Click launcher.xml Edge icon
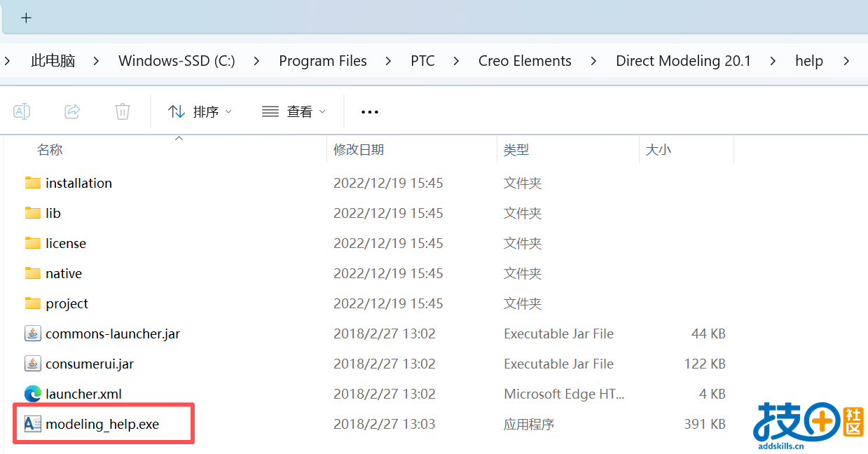Screen dimensions: 868x454 (32, 394)
